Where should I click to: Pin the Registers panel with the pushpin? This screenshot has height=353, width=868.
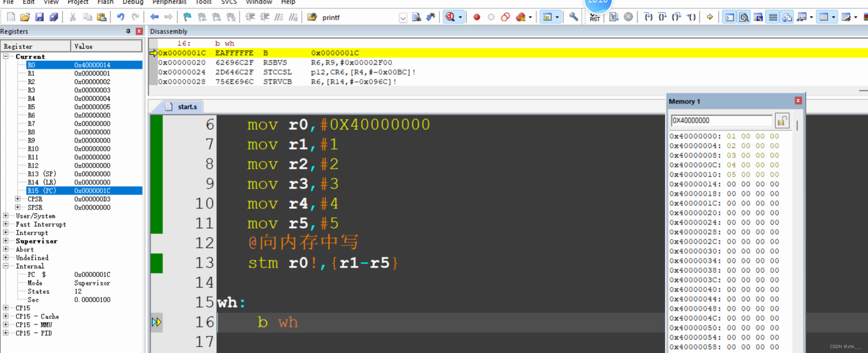[128, 31]
